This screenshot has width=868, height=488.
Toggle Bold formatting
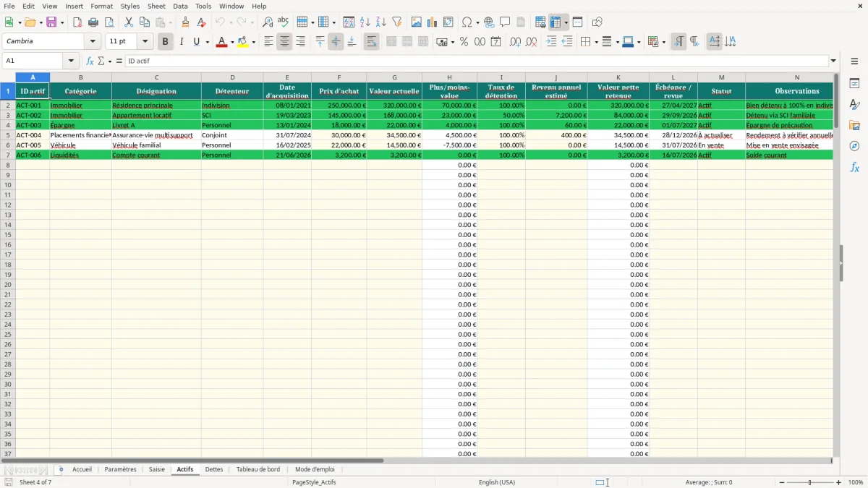click(165, 42)
